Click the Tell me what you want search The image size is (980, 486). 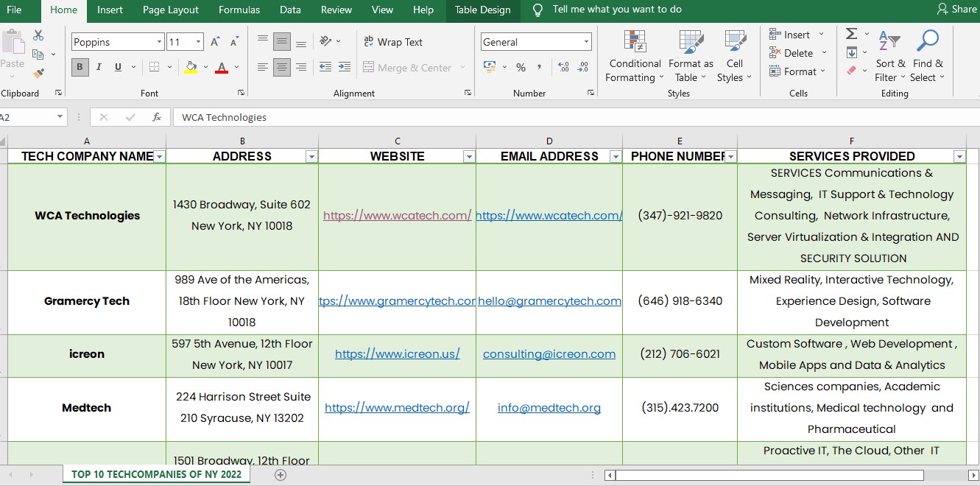617,10
